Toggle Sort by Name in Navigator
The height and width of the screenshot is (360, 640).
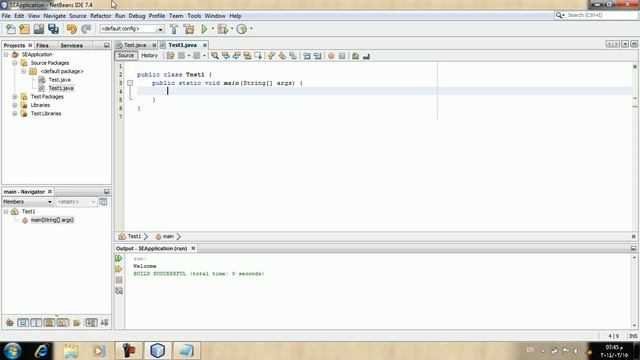click(91, 322)
